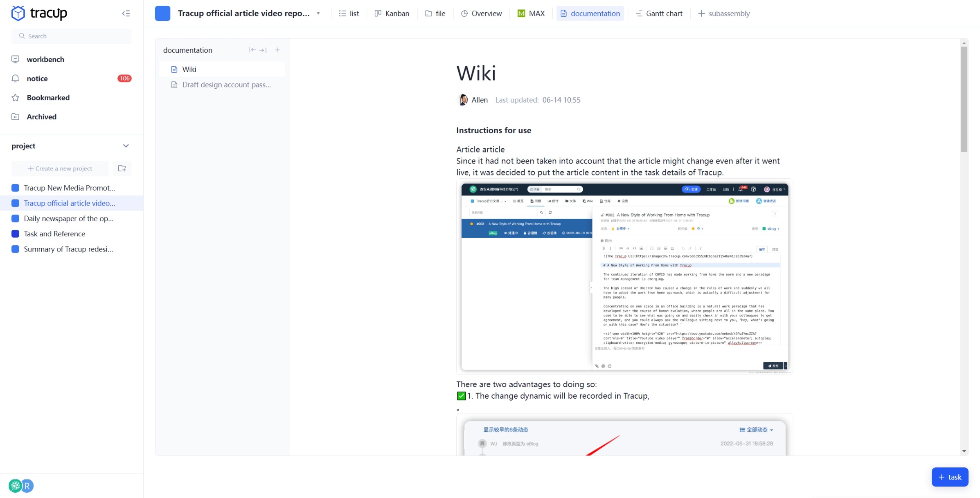Image resolution: width=980 pixels, height=498 pixels.
Task: Open the 全部动态 dropdown in image
Action: (x=756, y=430)
